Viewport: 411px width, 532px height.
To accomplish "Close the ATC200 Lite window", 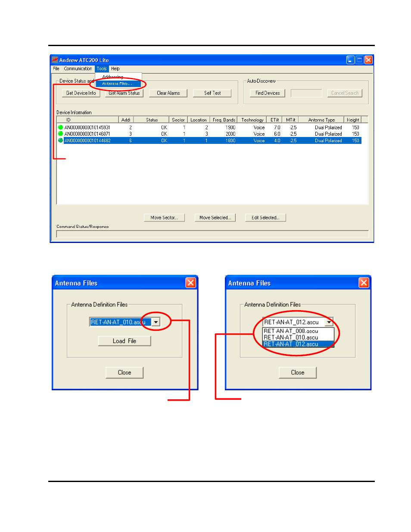I will [368, 60].
